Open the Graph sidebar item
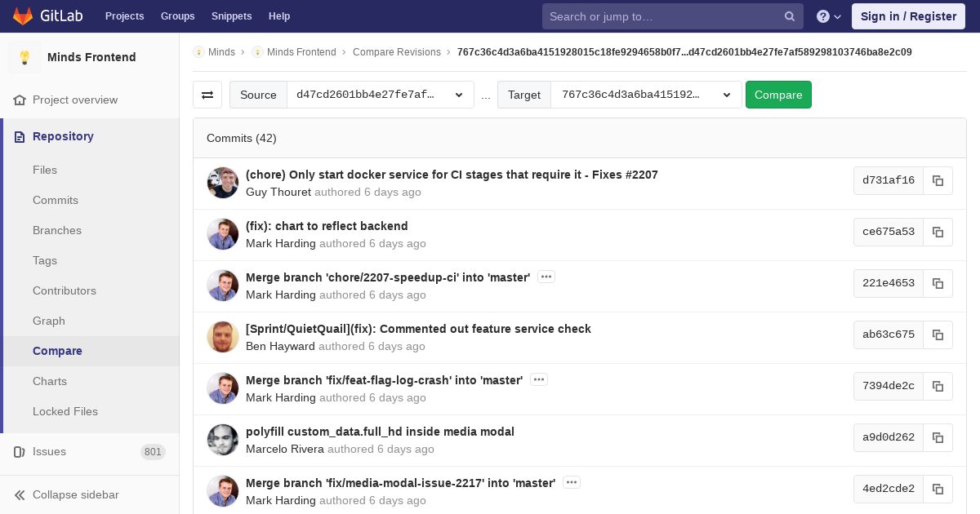980x514 pixels. click(x=49, y=321)
